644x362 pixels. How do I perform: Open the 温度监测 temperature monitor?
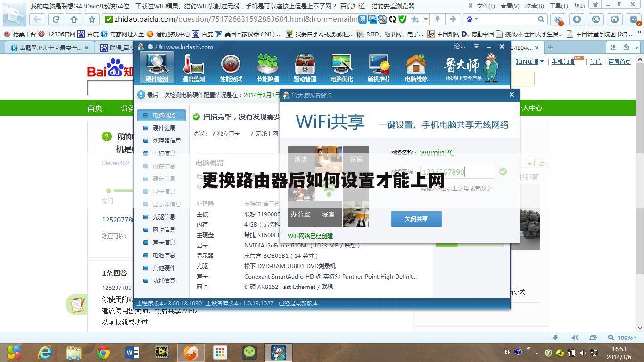[x=193, y=67]
